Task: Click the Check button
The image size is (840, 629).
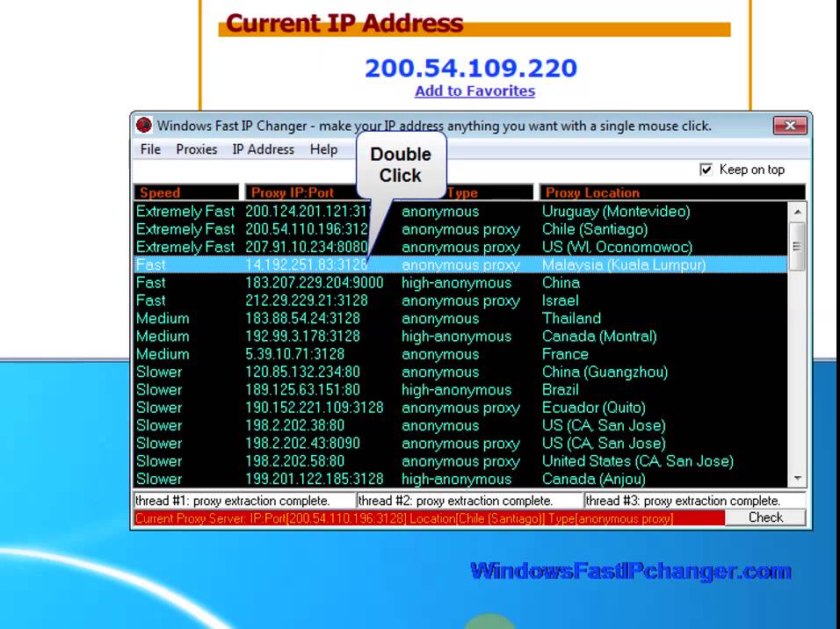Action: click(765, 517)
